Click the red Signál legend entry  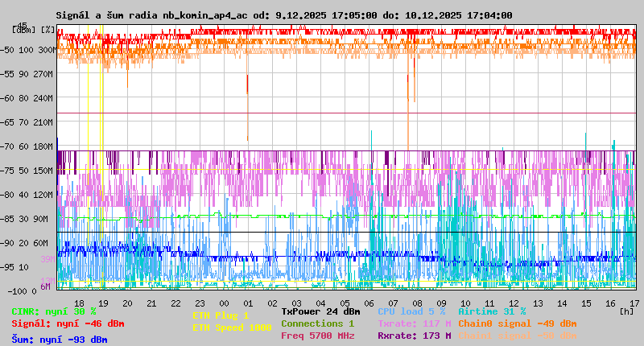pos(68,323)
